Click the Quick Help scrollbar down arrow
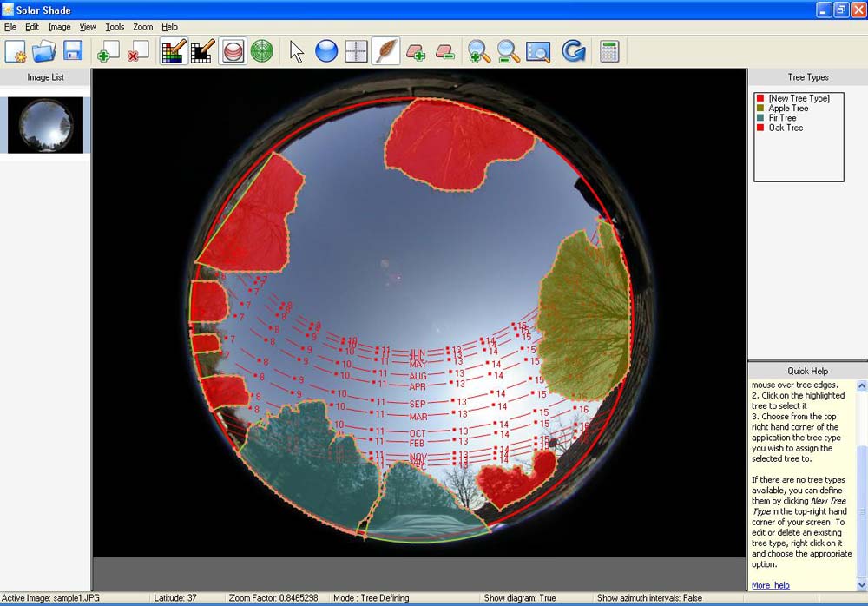 [x=861, y=584]
